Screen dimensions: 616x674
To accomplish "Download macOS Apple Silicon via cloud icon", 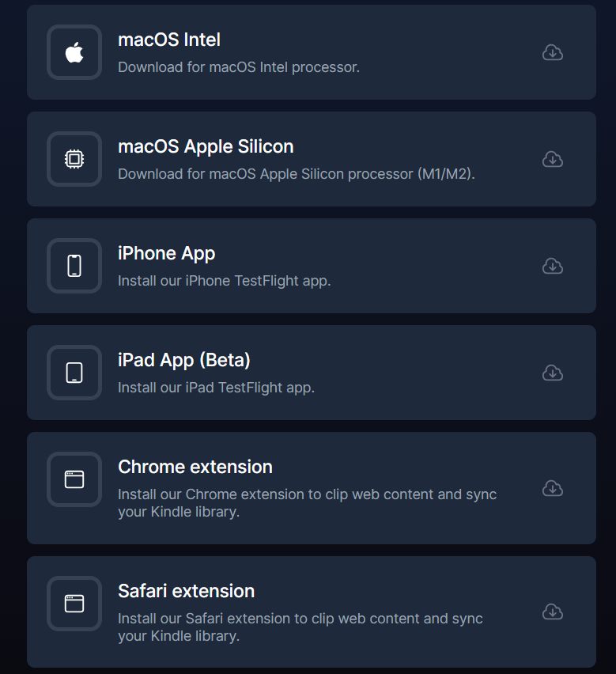I will [x=553, y=159].
